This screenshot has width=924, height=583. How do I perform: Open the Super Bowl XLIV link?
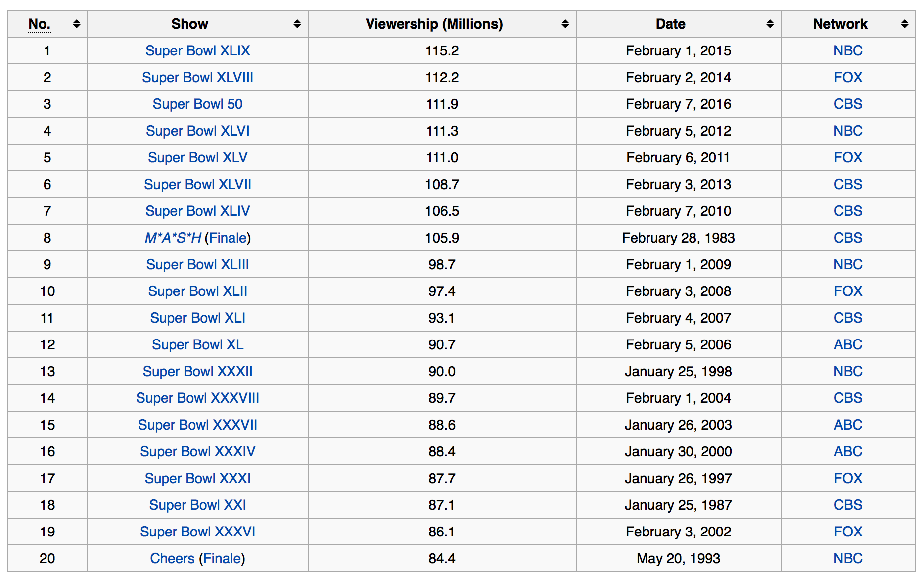tap(197, 211)
